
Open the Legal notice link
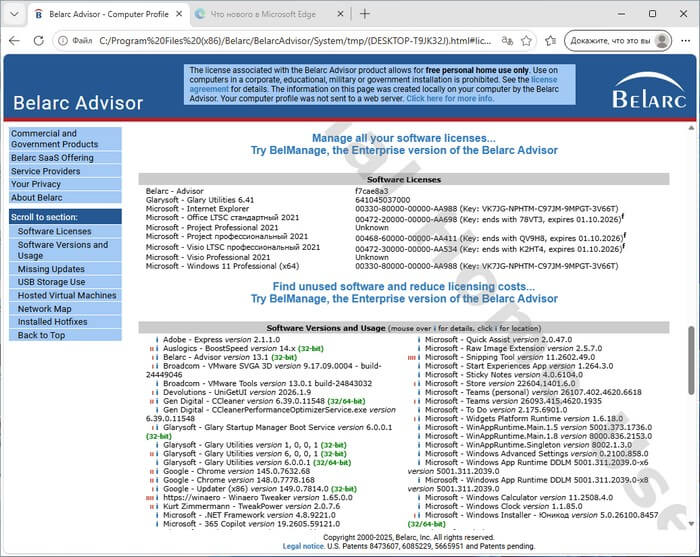pyautogui.click(x=303, y=546)
